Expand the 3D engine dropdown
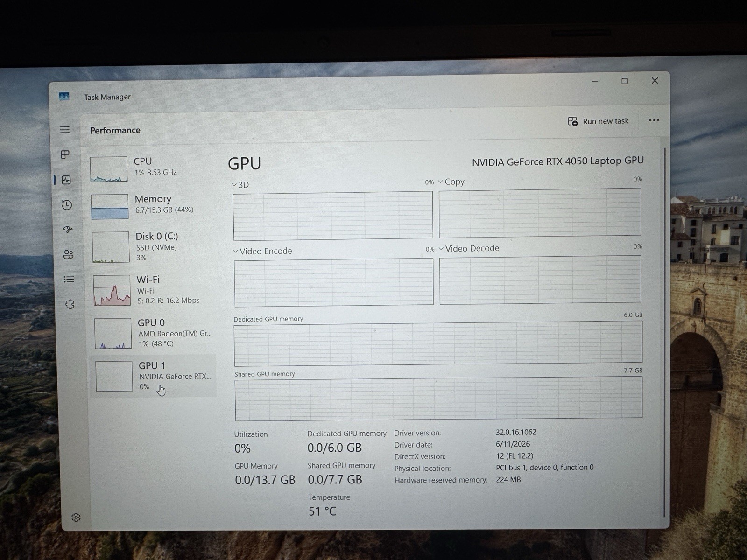747x560 pixels. 234,185
